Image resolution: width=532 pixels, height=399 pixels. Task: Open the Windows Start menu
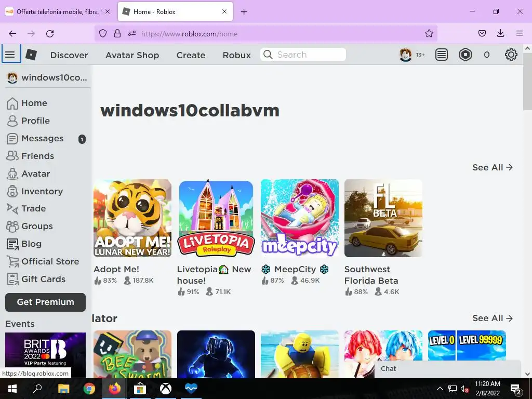(x=12, y=389)
